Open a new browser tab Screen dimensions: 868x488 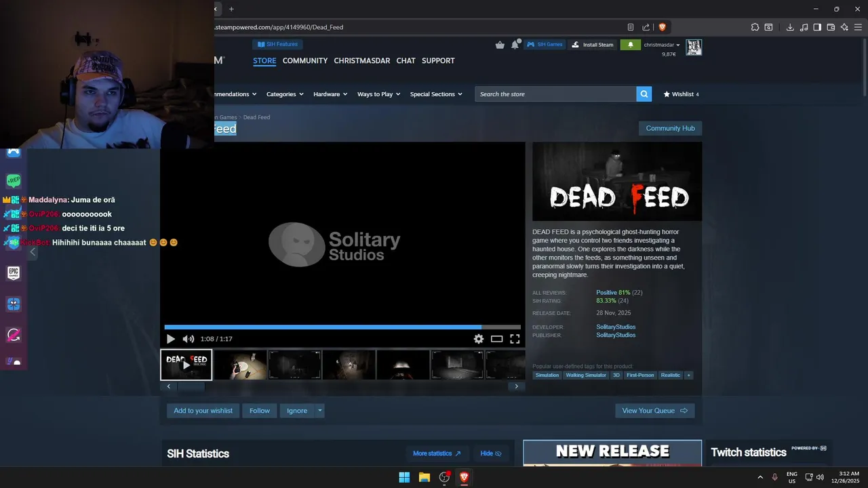[231, 9]
